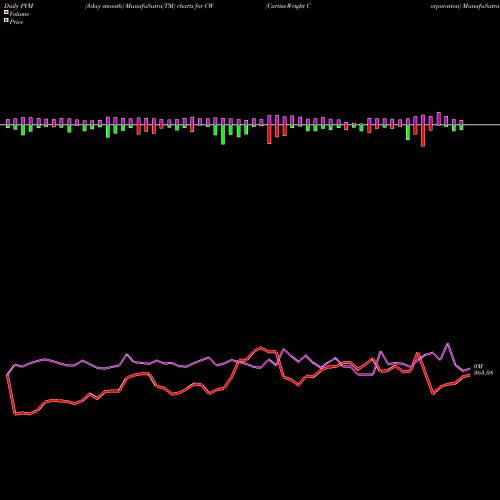
Task: Click the right end of the red price line
Action: coord(469,375)
